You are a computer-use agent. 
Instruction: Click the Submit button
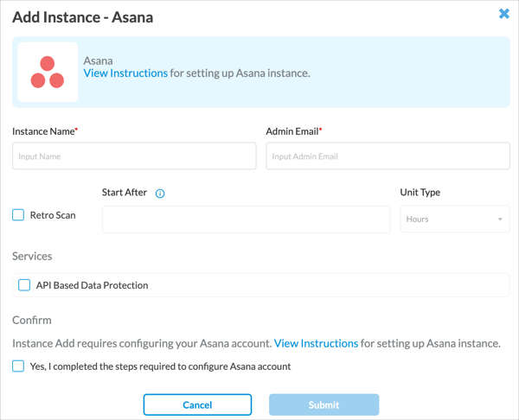pos(324,404)
